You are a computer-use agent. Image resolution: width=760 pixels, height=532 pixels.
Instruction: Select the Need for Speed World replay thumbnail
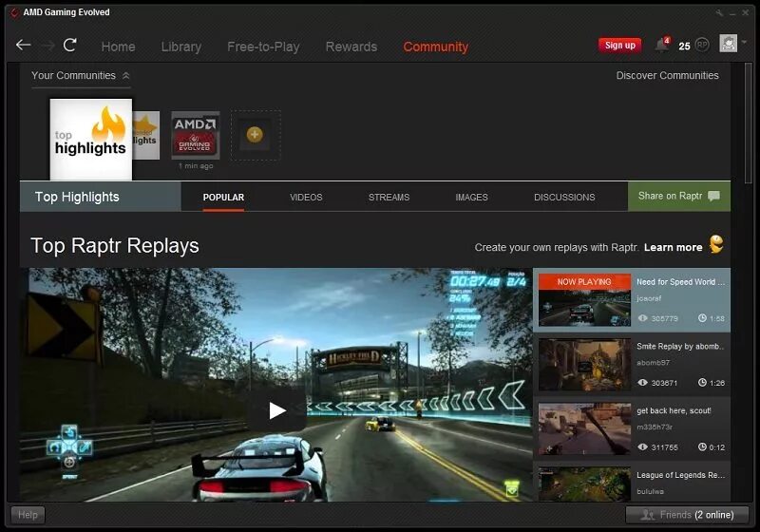pos(584,300)
